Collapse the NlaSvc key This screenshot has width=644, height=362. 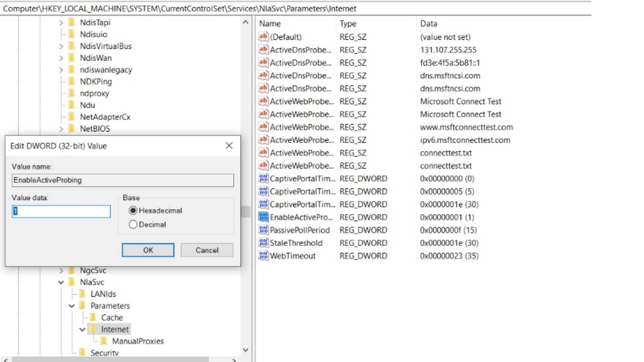click(x=61, y=282)
